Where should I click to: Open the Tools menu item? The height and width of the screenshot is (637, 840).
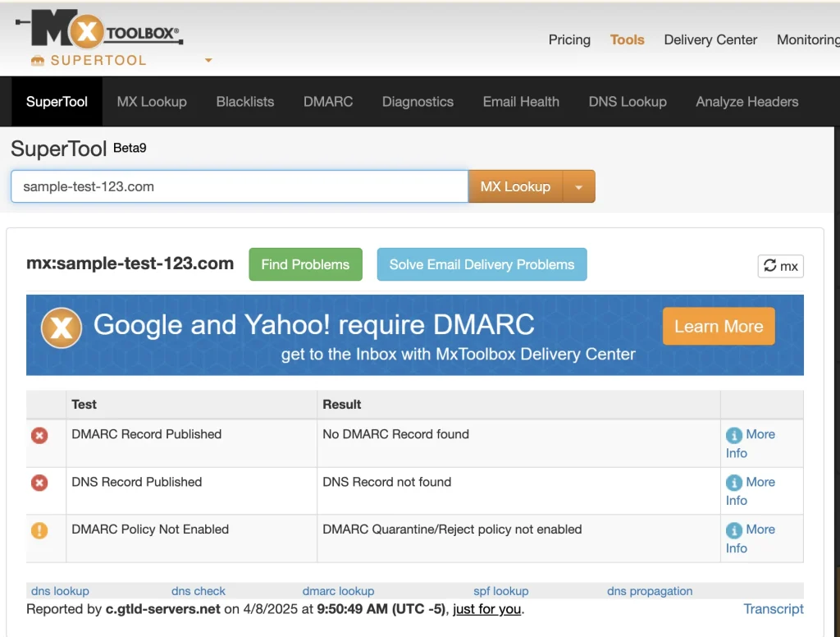coord(627,39)
